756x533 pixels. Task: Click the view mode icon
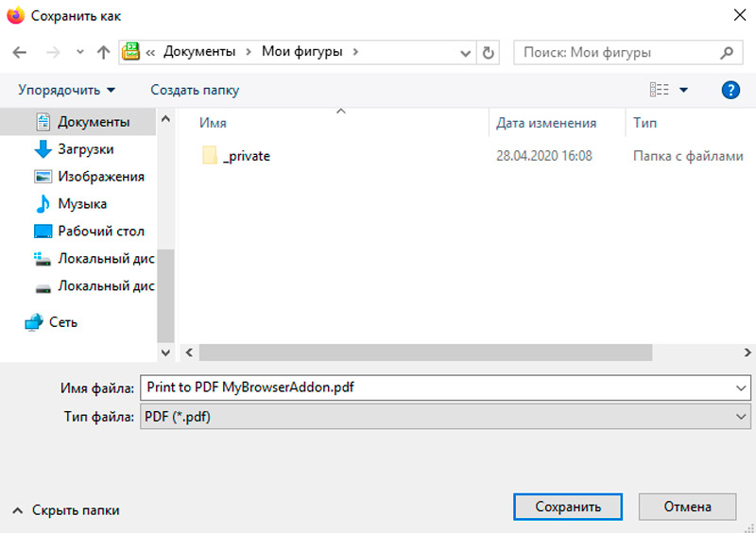[x=660, y=90]
